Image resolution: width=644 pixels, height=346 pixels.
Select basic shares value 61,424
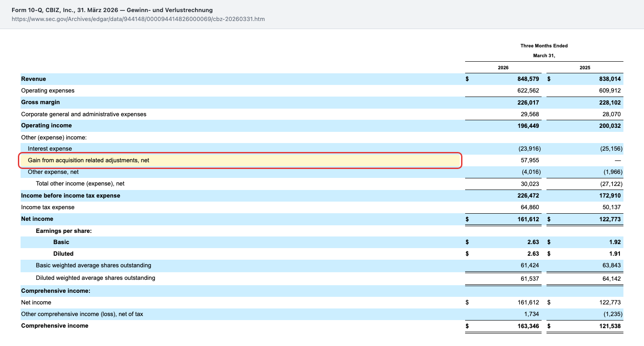(530, 266)
